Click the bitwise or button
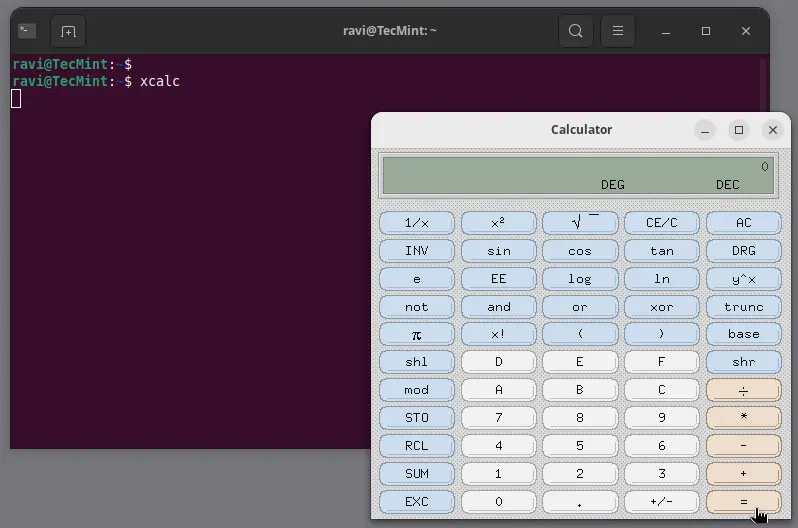The image size is (798, 528). click(580, 307)
